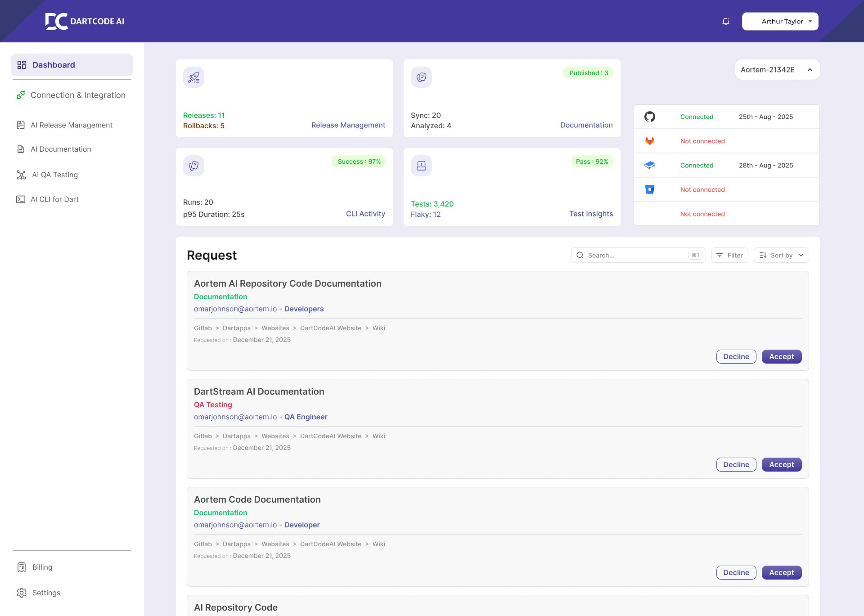Click the Published : 3 badge

589,73
